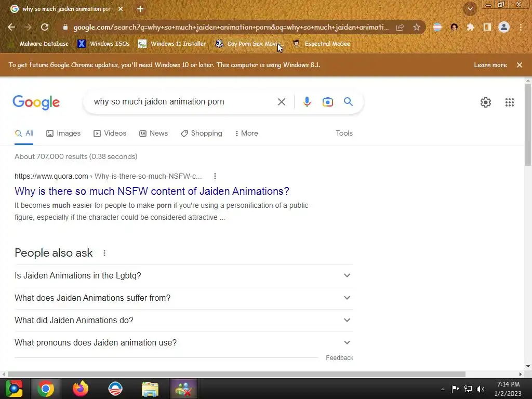532x399 pixels.
Task: Open the People also ask options menu
Action: coord(104,253)
